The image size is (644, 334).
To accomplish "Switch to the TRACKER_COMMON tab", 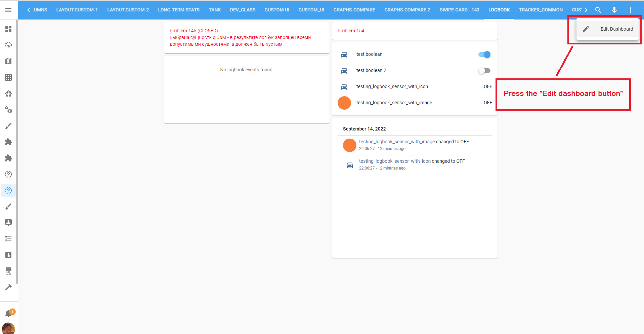I will point(541,10).
